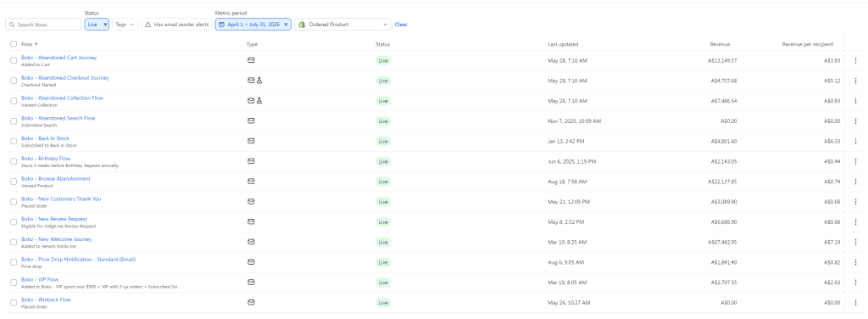Click A/B test flask icon for Abandoned Collection Flow
Viewport: 868px width, 319px height.
pos(259,100)
